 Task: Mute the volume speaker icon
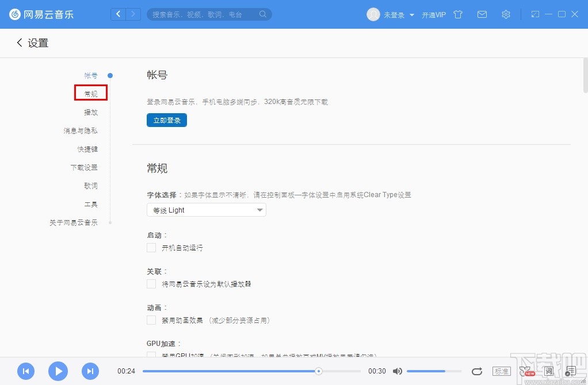397,371
